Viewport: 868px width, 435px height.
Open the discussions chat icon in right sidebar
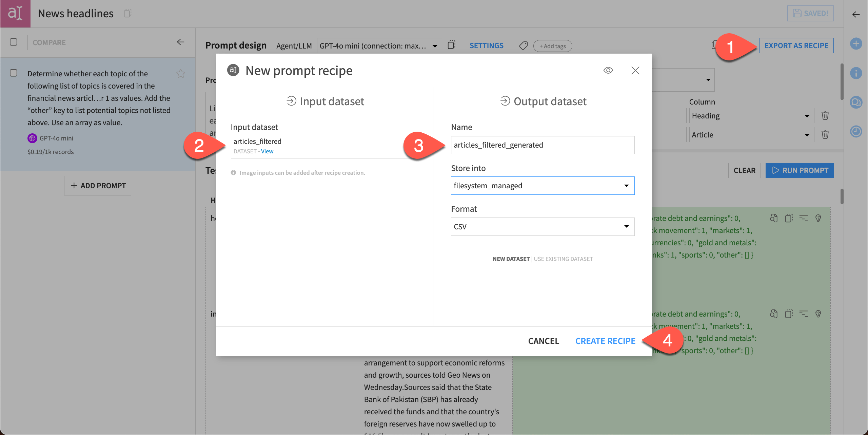click(856, 102)
